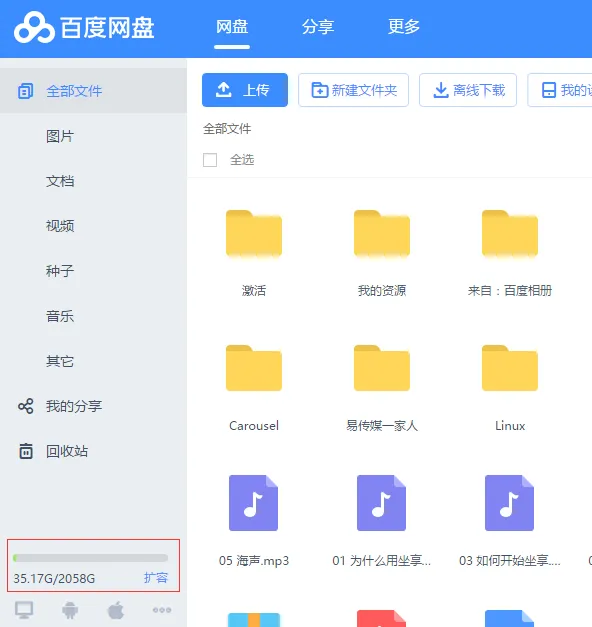Image resolution: width=592 pixels, height=627 pixels.
Task: Open the 我的资源 folder
Action: click(x=382, y=234)
